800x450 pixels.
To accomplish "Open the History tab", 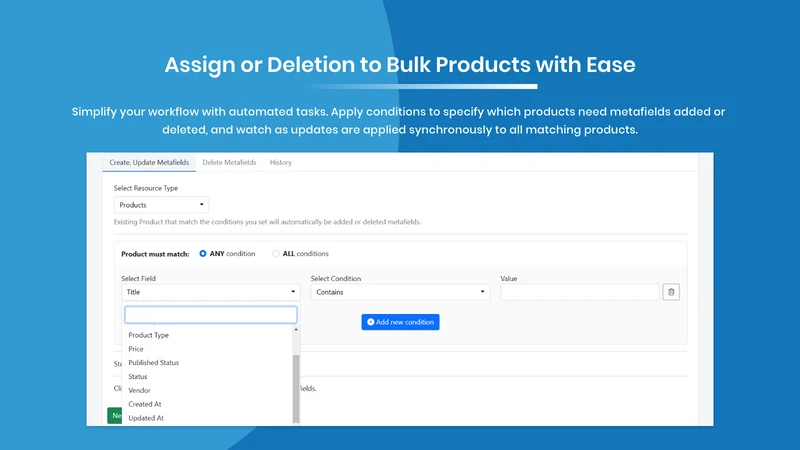I will click(x=281, y=162).
